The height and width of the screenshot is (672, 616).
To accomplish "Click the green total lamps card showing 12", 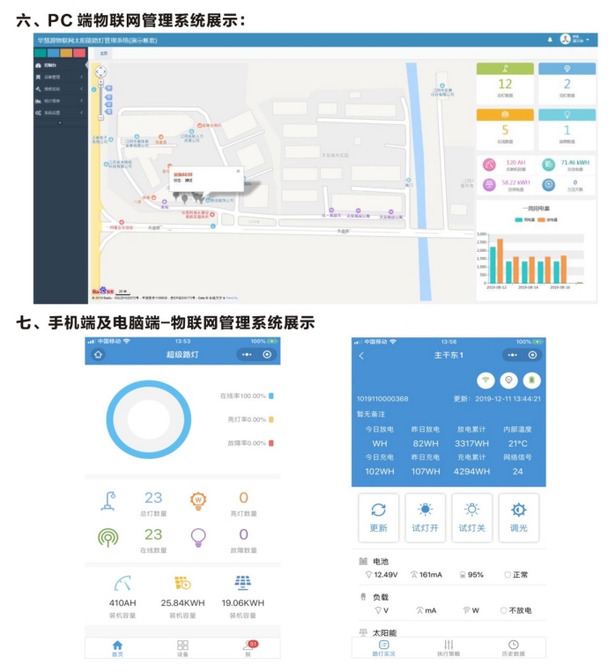I will [505, 83].
